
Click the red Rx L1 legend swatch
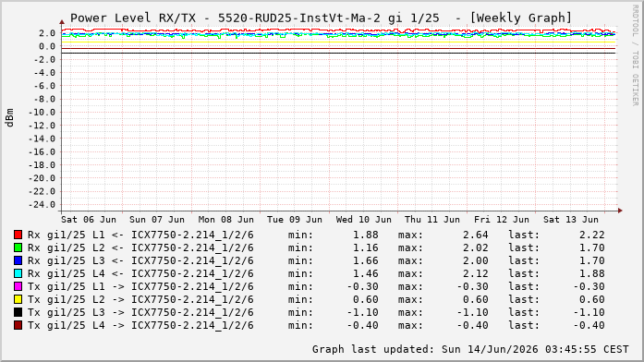point(18,235)
